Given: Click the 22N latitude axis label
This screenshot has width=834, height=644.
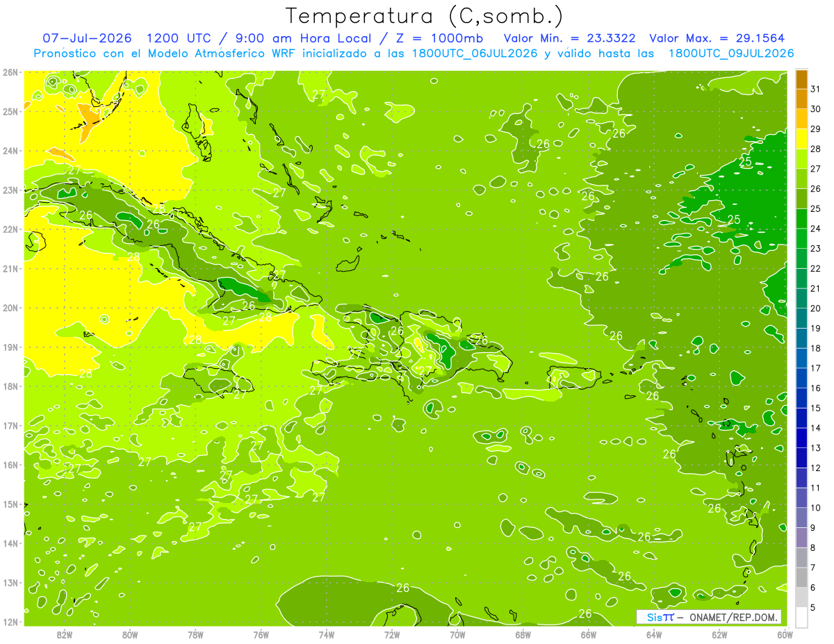Looking at the screenshot, I should pos(10,229).
